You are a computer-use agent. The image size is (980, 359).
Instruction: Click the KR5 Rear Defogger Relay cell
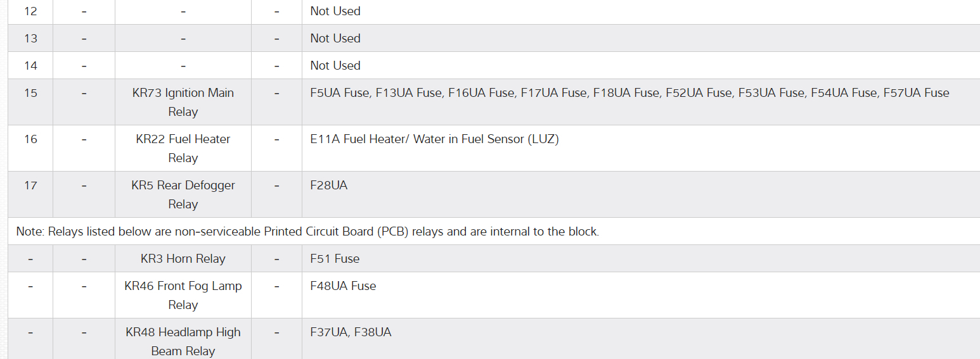click(183, 194)
